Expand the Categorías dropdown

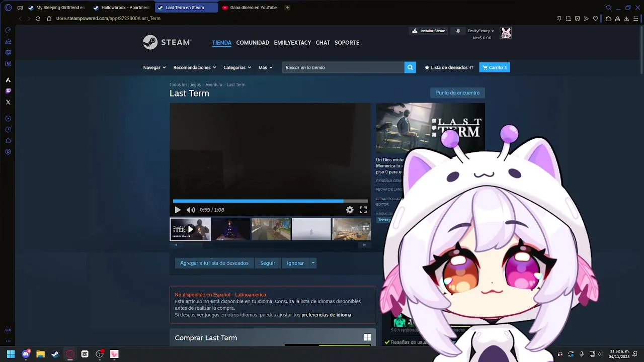pos(236,67)
